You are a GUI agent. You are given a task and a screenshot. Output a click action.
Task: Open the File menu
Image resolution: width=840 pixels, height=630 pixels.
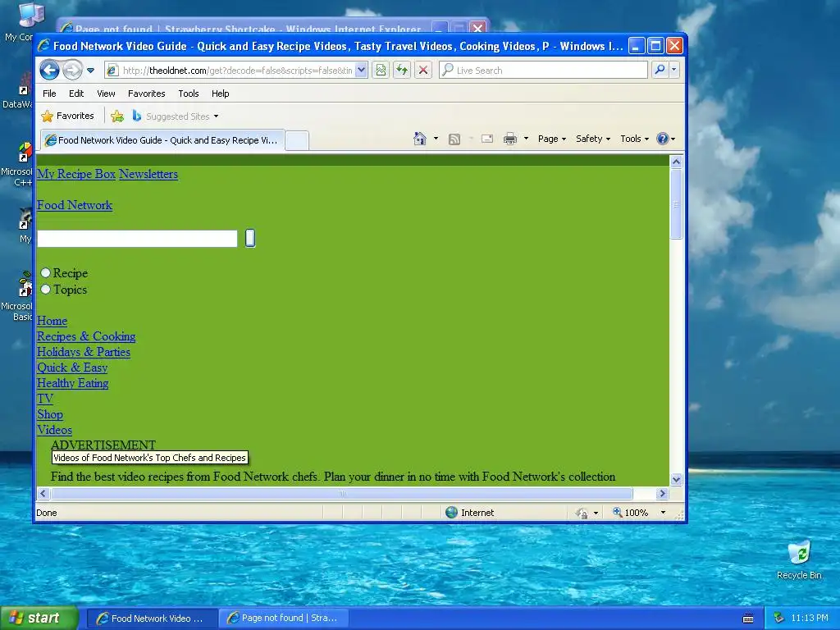click(49, 94)
